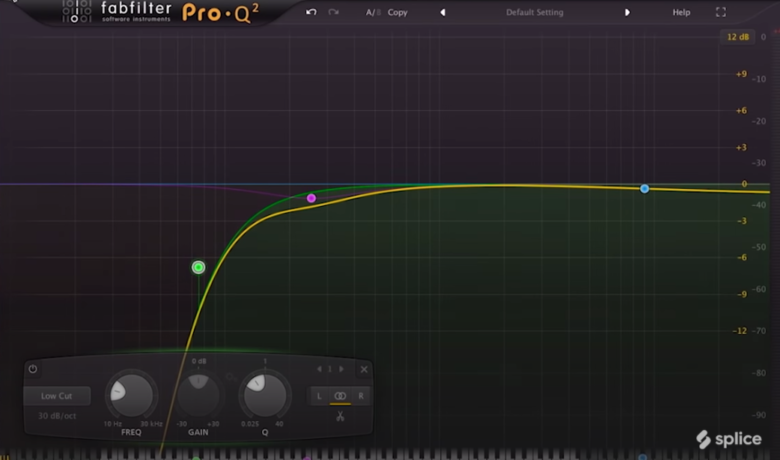Click the FREQ knob
This screenshot has height=460, width=780.
point(131,395)
